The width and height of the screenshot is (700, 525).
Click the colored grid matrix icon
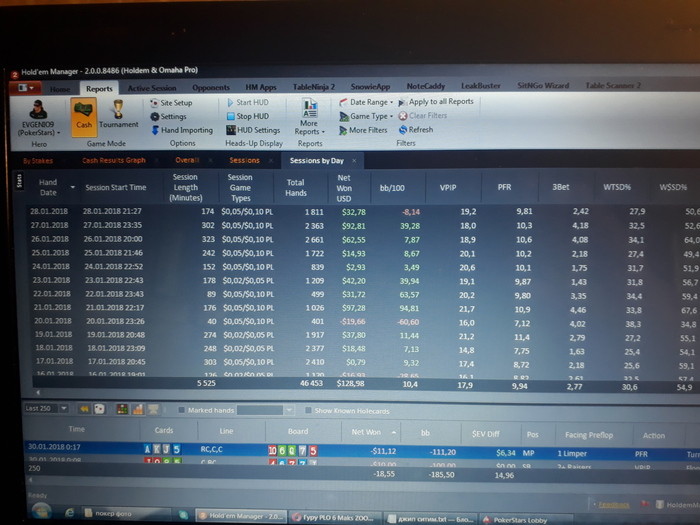[122, 408]
